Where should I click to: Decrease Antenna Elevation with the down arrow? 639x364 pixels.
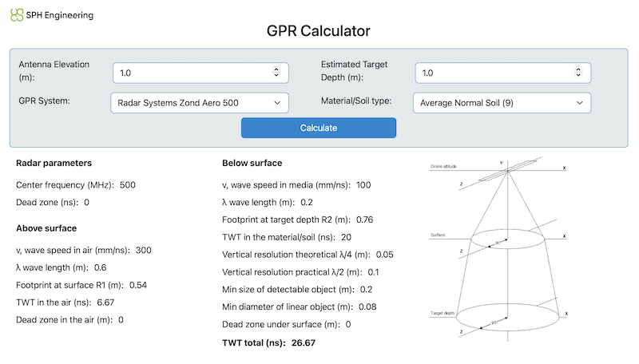coord(276,76)
